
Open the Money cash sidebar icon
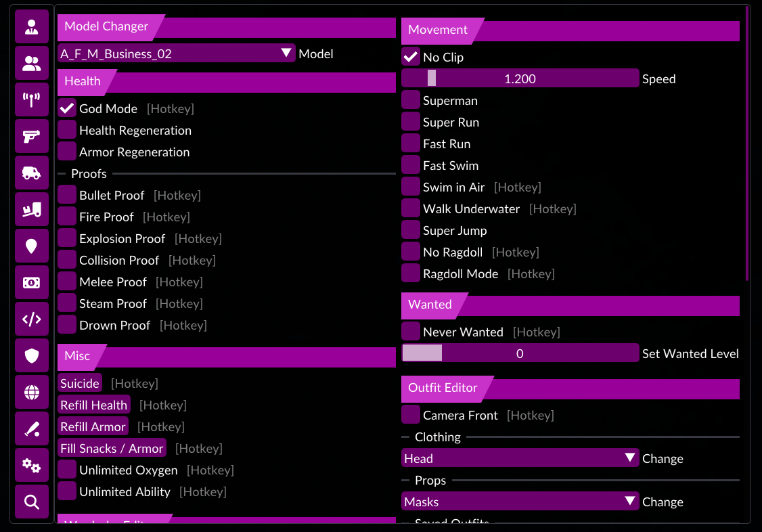tap(32, 282)
